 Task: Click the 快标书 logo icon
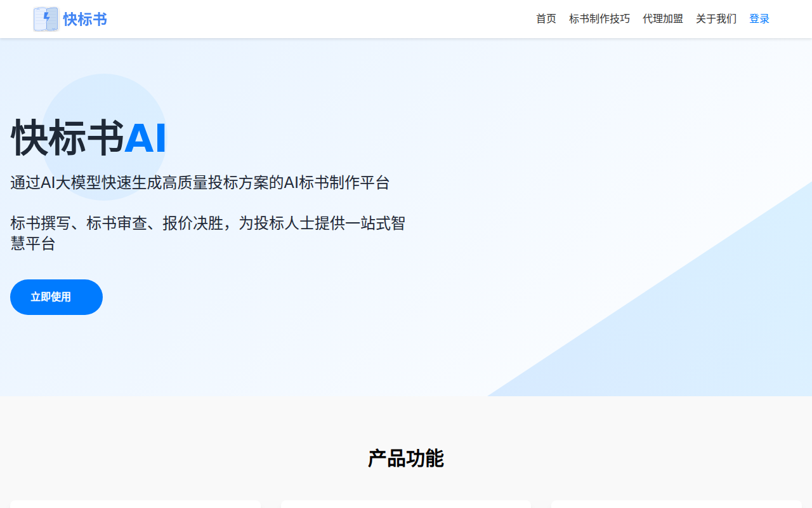[x=46, y=19]
